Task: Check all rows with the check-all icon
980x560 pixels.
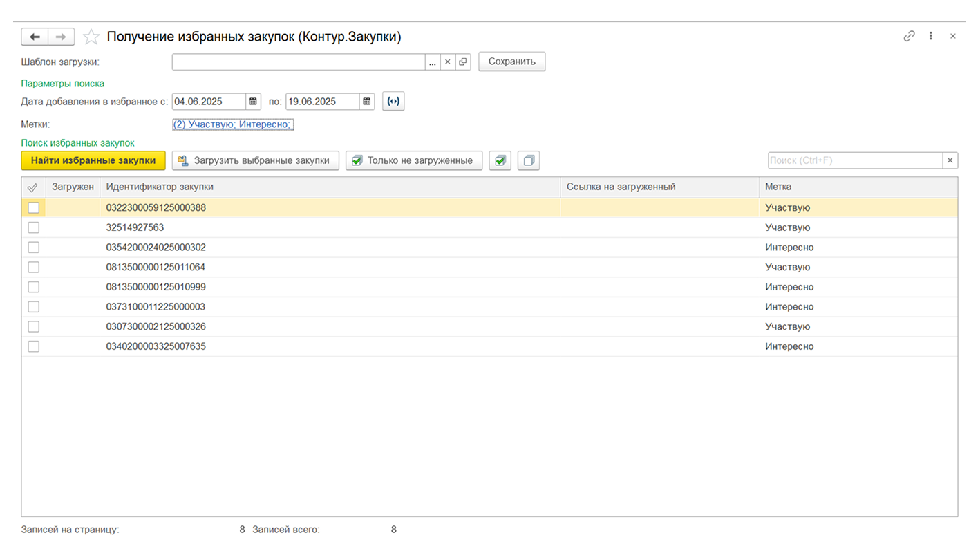Action: tap(500, 160)
